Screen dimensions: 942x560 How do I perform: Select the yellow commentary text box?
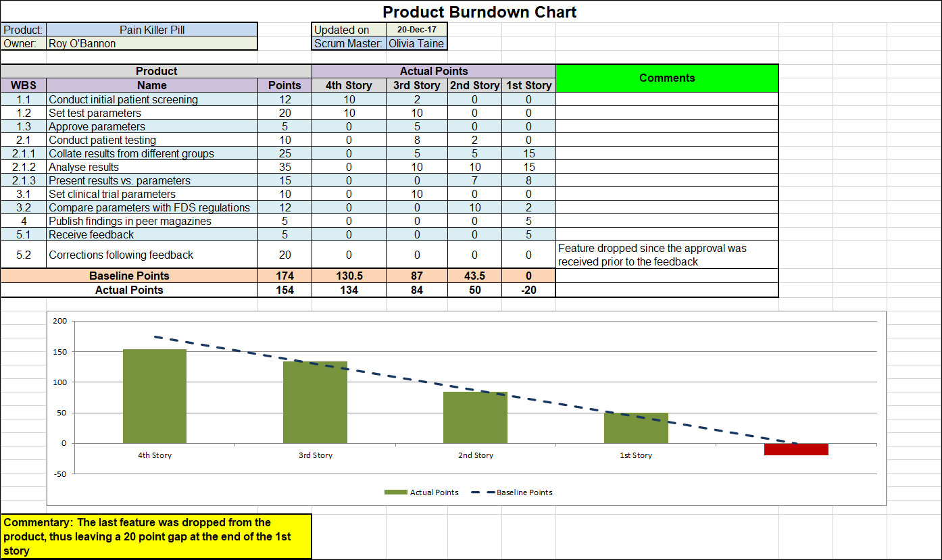pos(155,536)
